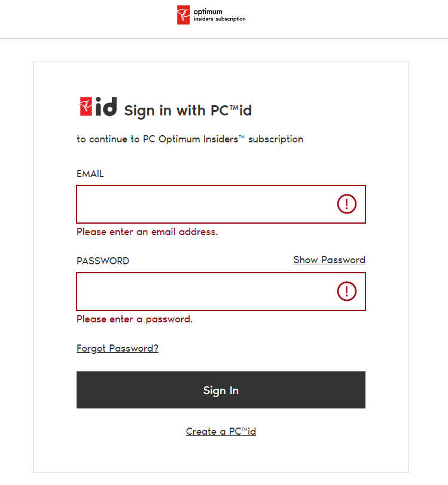
Task: Toggle Show Password for the password field
Action: 329,260
